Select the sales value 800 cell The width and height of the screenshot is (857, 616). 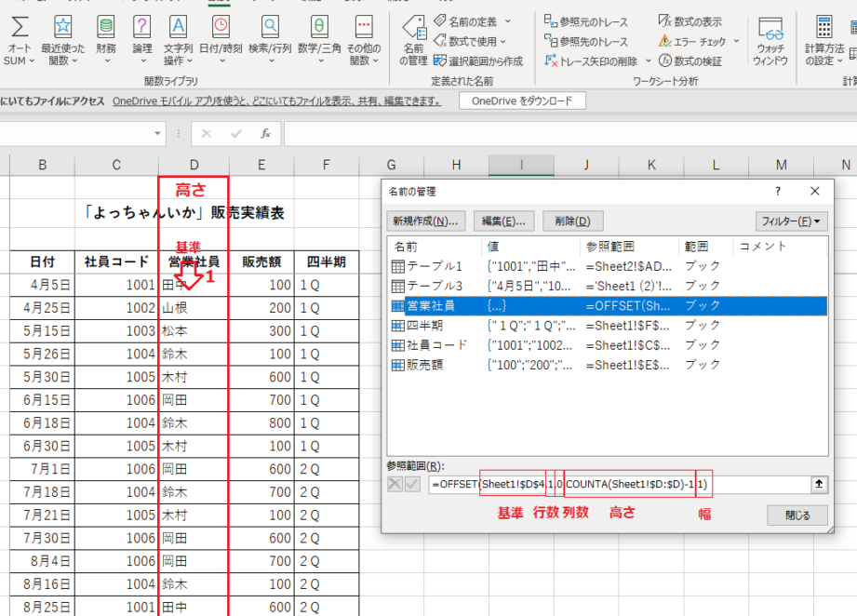tap(261, 423)
